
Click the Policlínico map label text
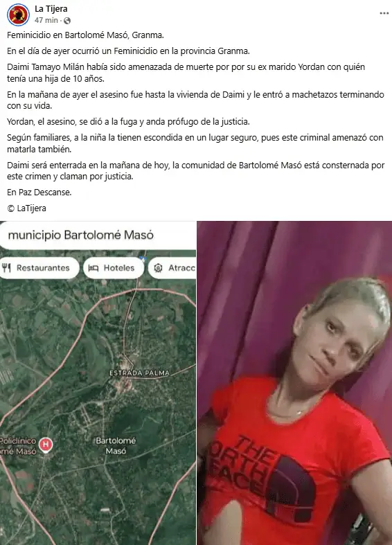(x=18, y=446)
